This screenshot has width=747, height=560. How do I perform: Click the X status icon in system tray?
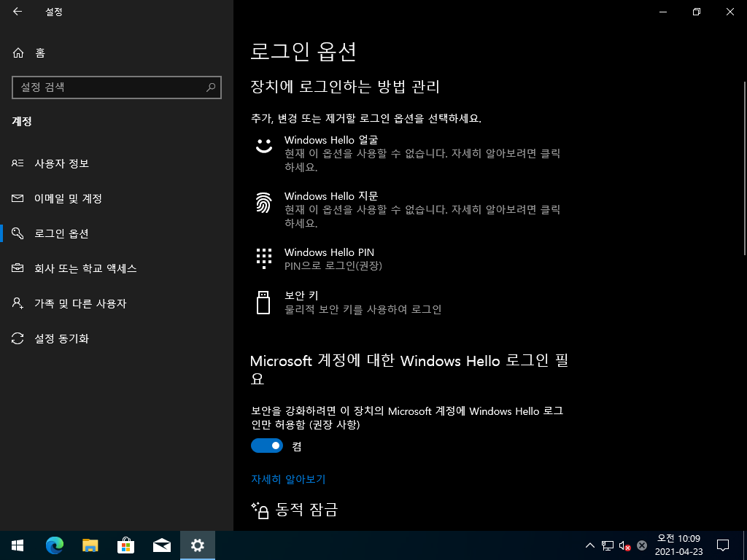(642, 545)
